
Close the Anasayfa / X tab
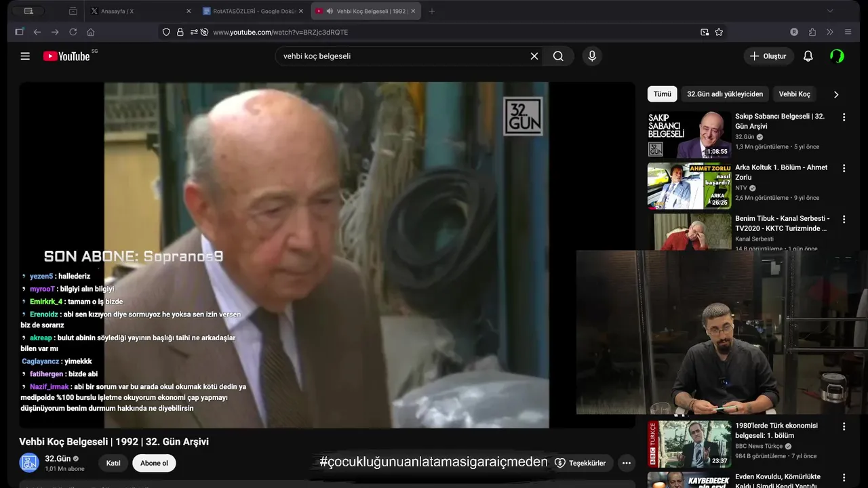(189, 11)
